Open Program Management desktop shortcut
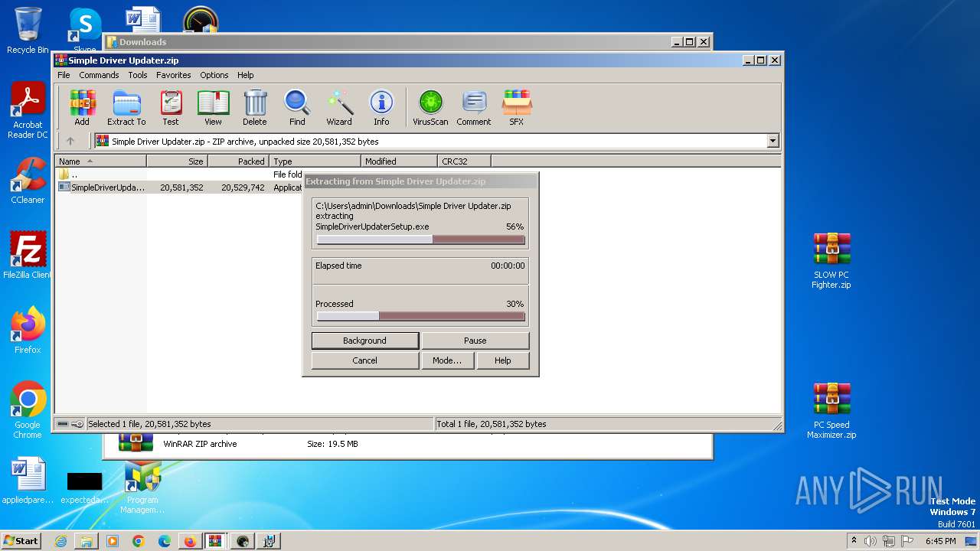 pos(142,487)
